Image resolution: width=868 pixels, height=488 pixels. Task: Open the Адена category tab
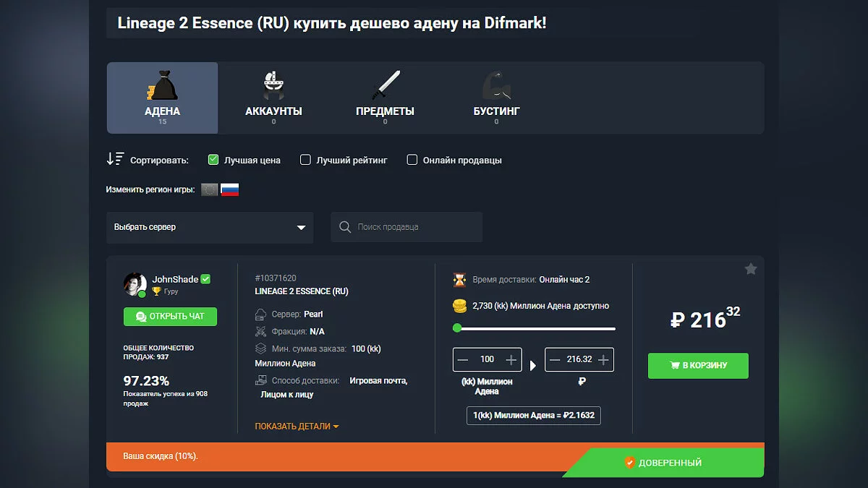pos(162,98)
